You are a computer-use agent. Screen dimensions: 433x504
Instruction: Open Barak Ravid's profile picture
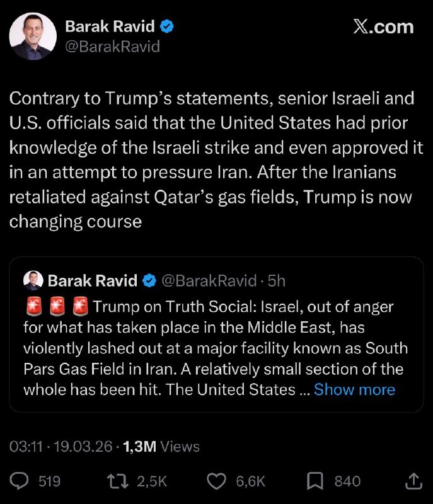(33, 37)
